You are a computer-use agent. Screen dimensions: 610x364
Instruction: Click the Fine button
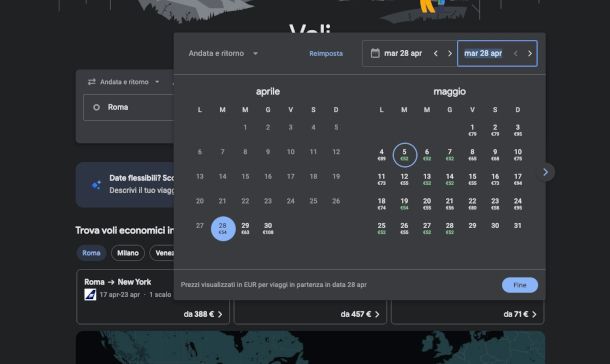520,285
